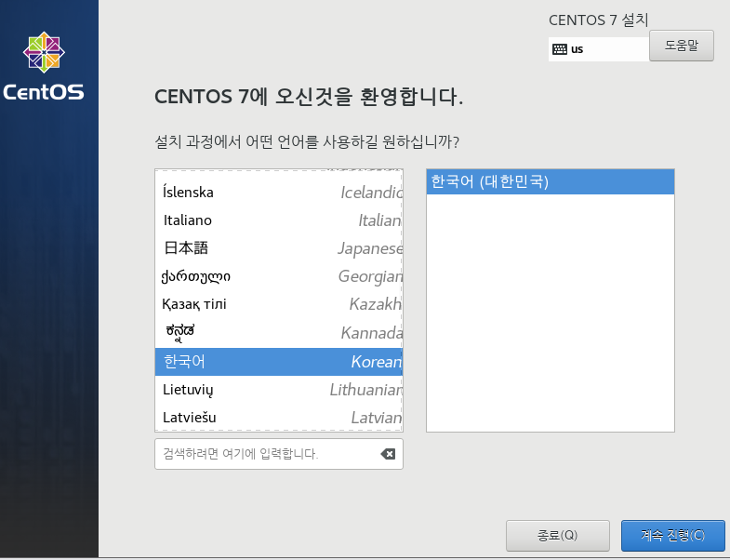Viewport: 730px width, 560px height.
Task: Select ქართული Georgian language
Action: 279,276
